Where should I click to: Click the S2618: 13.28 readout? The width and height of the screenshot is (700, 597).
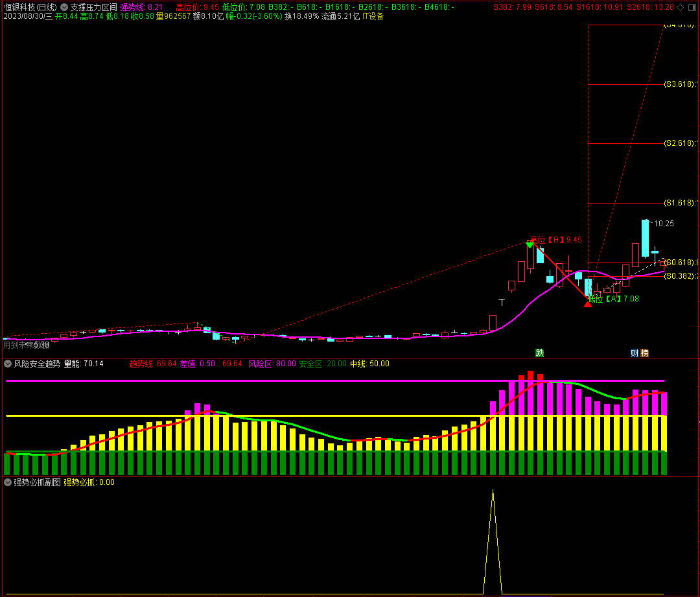[x=651, y=7]
